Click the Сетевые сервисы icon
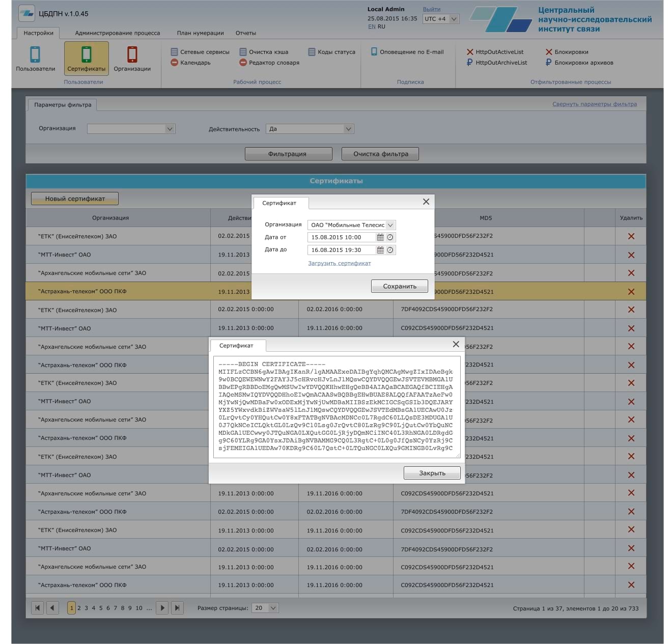Viewport: 672px width, 644px height. [x=175, y=52]
